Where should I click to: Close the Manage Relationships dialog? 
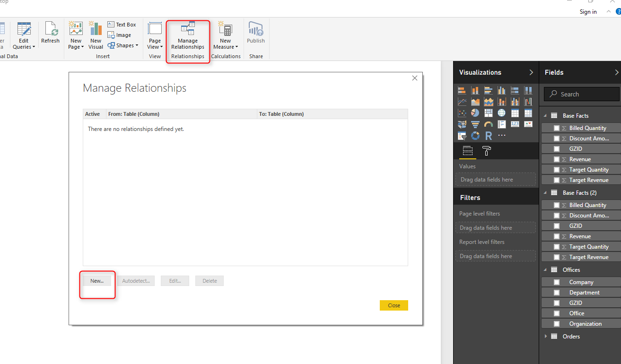tap(394, 305)
